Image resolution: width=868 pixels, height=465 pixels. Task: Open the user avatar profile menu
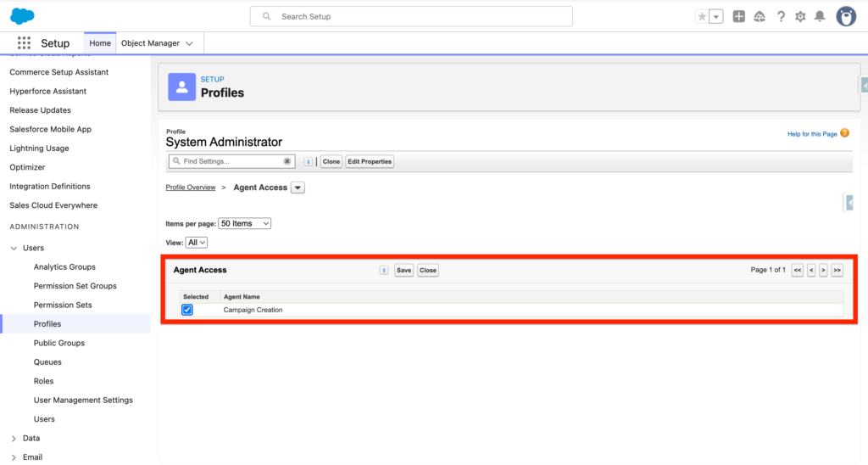(x=846, y=16)
